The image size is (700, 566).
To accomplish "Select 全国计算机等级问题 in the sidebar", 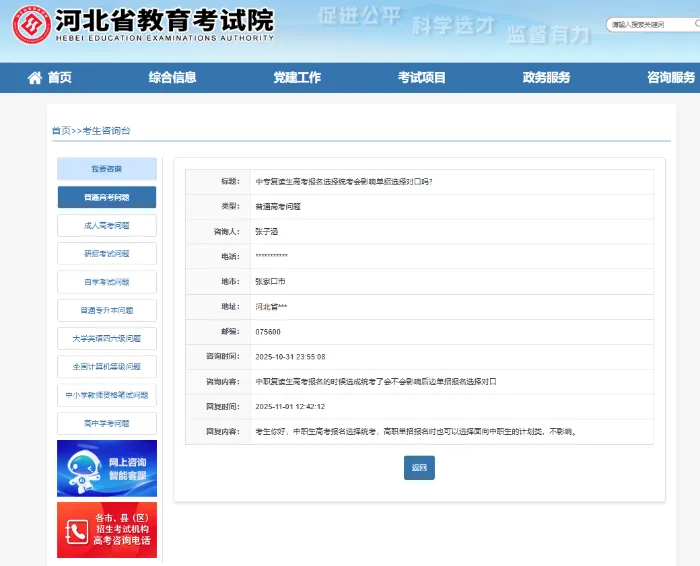I will point(107,366).
